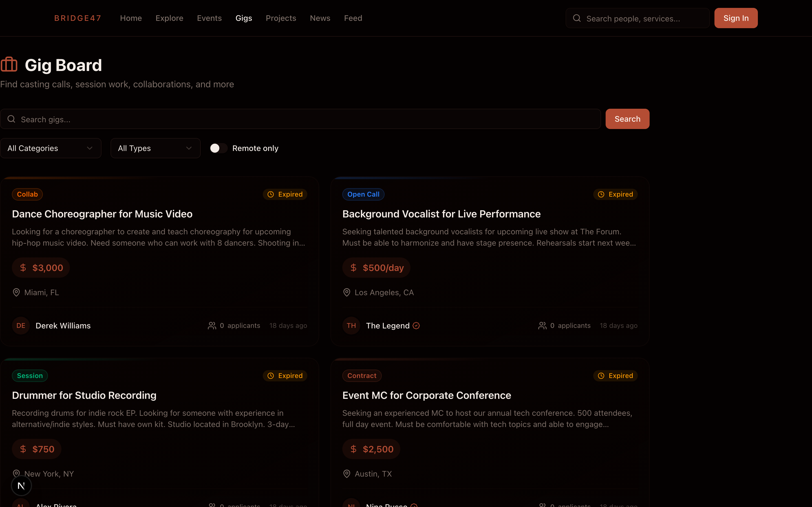Click DE avatar for Derek Williams

(21, 326)
